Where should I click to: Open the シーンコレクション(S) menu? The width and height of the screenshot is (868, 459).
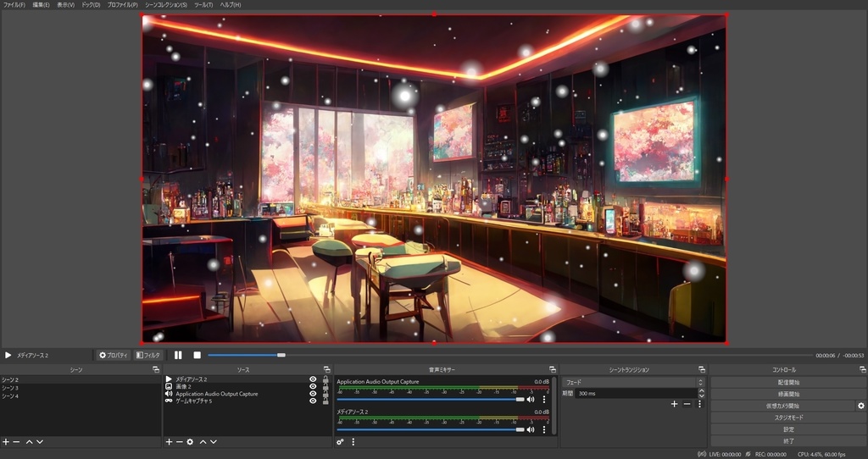166,4
